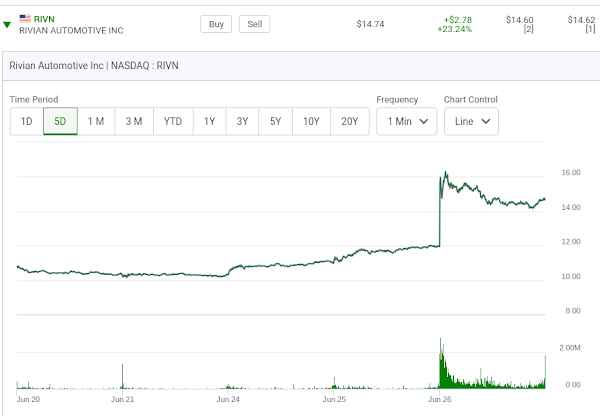Open the RIVN ticker symbol link

pyautogui.click(x=44, y=19)
